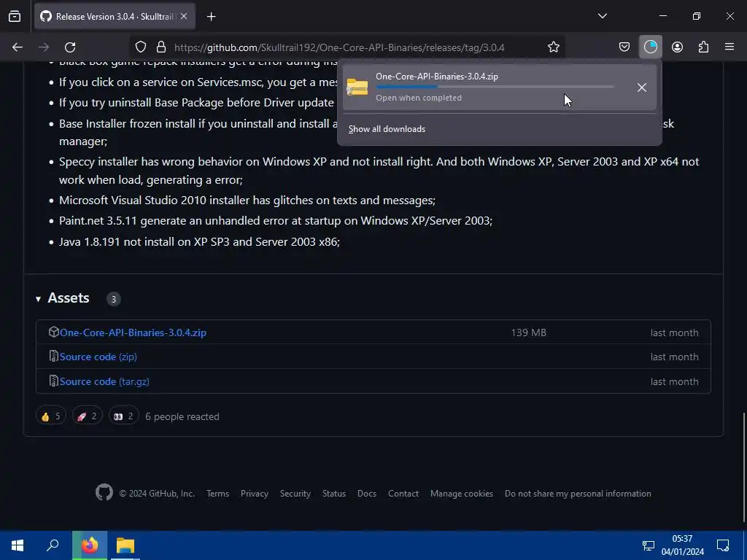This screenshot has width=747, height=560.
Task: Click the Paint.net 3.5.11 known issue line
Action: point(275,220)
